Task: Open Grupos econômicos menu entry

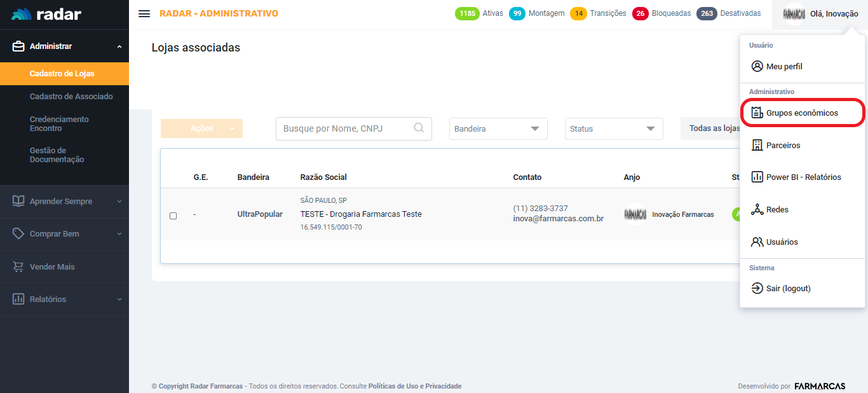Action: [802, 113]
